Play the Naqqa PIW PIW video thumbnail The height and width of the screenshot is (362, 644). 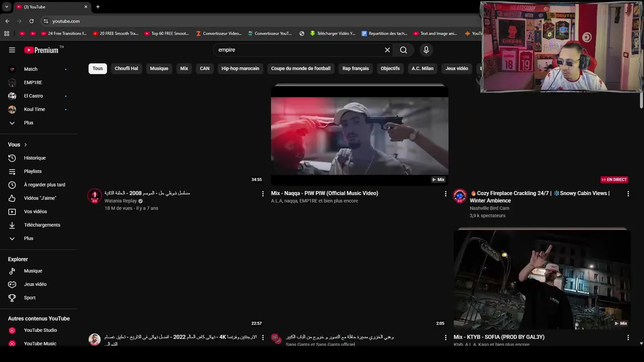[359, 135]
